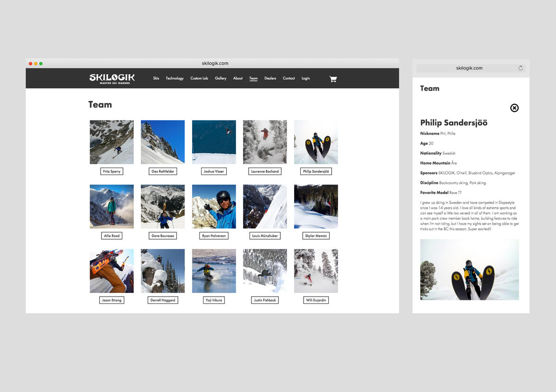Click the desktop browser skilogik.com address

[215, 63]
